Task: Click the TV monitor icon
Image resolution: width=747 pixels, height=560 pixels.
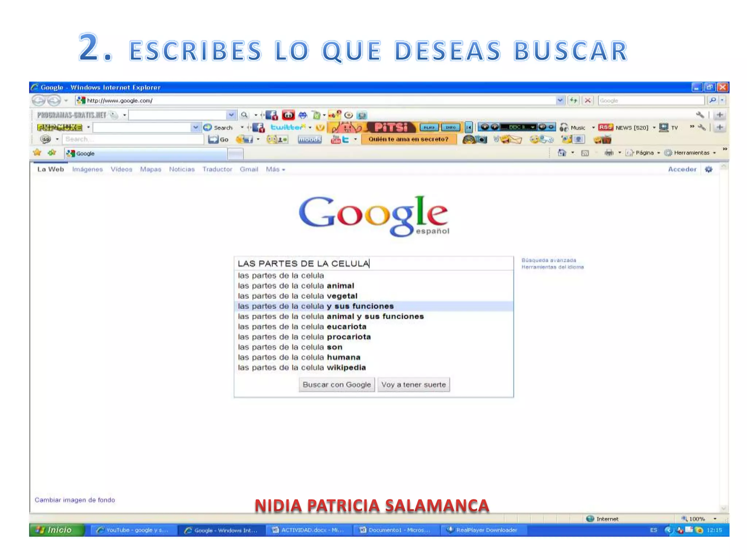Action: click(664, 127)
